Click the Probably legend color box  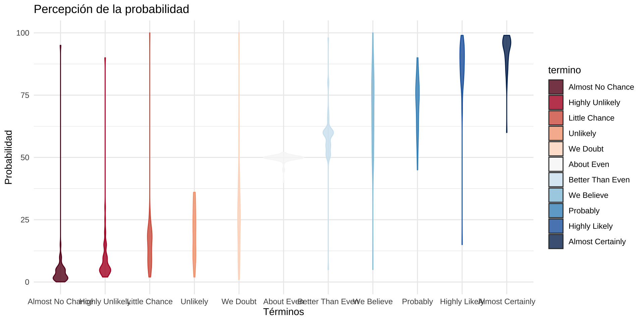pyautogui.click(x=556, y=211)
